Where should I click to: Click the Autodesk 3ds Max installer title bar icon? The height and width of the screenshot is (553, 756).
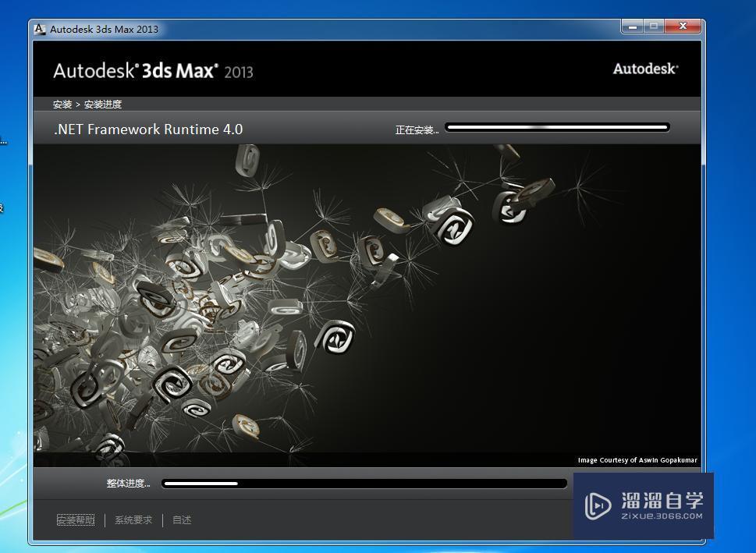tap(39, 29)
